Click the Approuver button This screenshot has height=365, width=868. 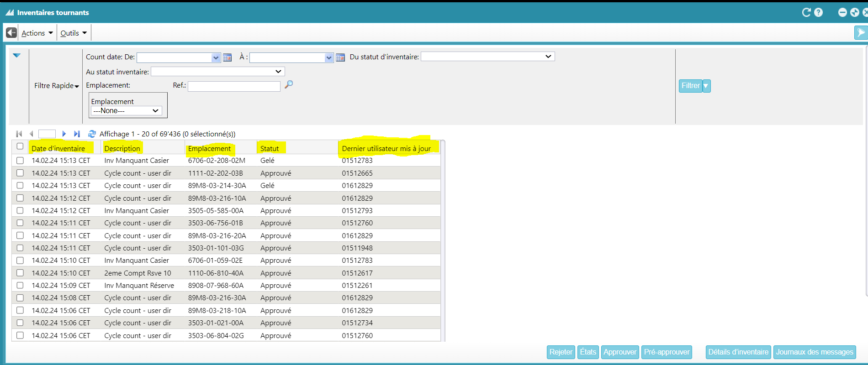619,352
